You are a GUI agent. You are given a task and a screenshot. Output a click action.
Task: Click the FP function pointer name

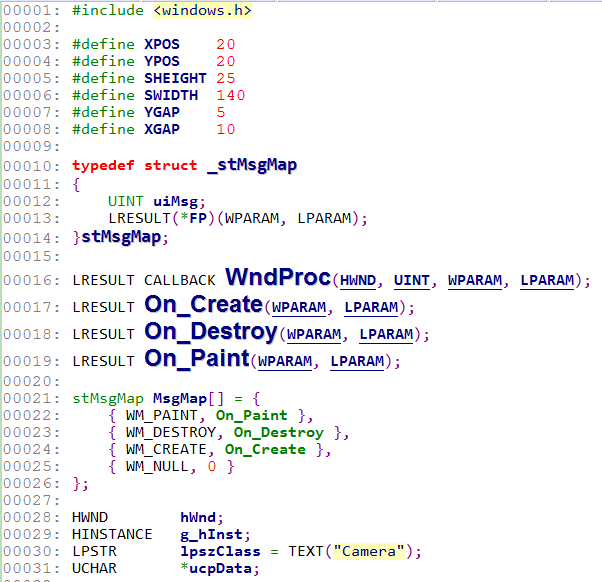[198, 218]
